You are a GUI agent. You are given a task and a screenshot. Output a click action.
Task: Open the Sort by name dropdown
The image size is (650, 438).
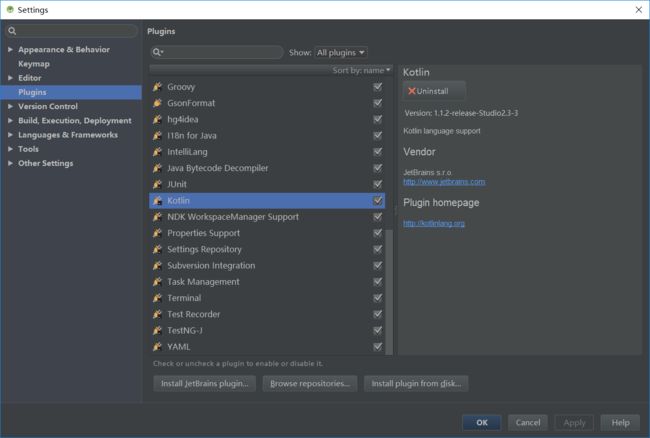coord(361,70)
